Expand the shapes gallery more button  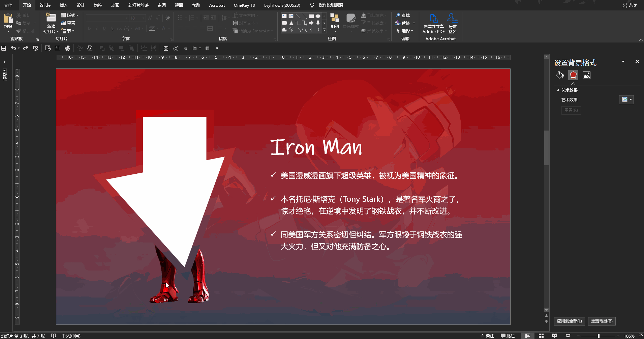pos(325,30)
